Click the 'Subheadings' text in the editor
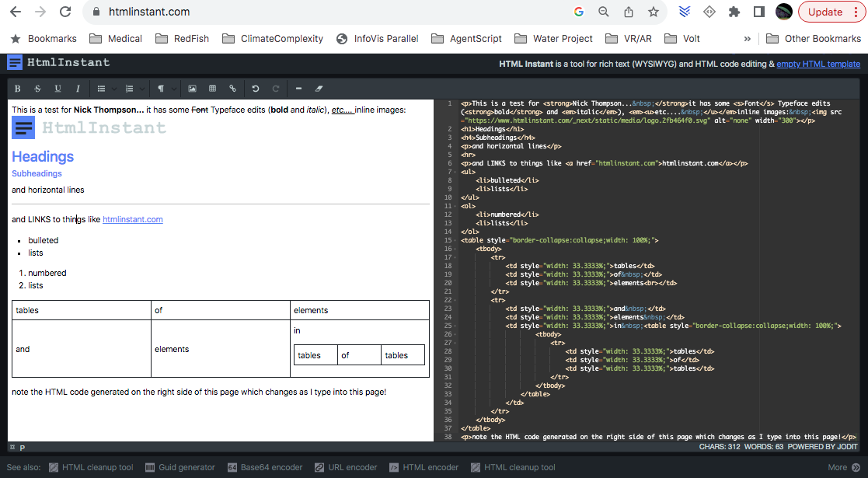Image resolution: width=868 pixels, height=478 pixels. (x=37, y=173)
